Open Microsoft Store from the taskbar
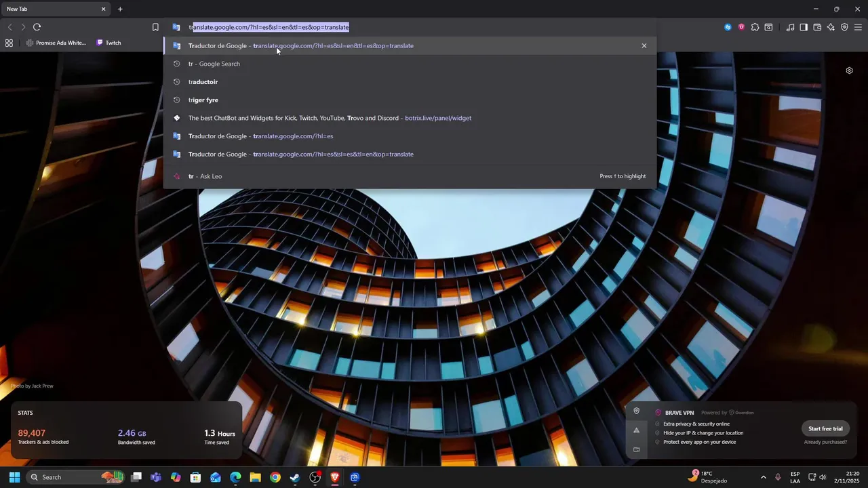868x488 pixels. (195, 477)
